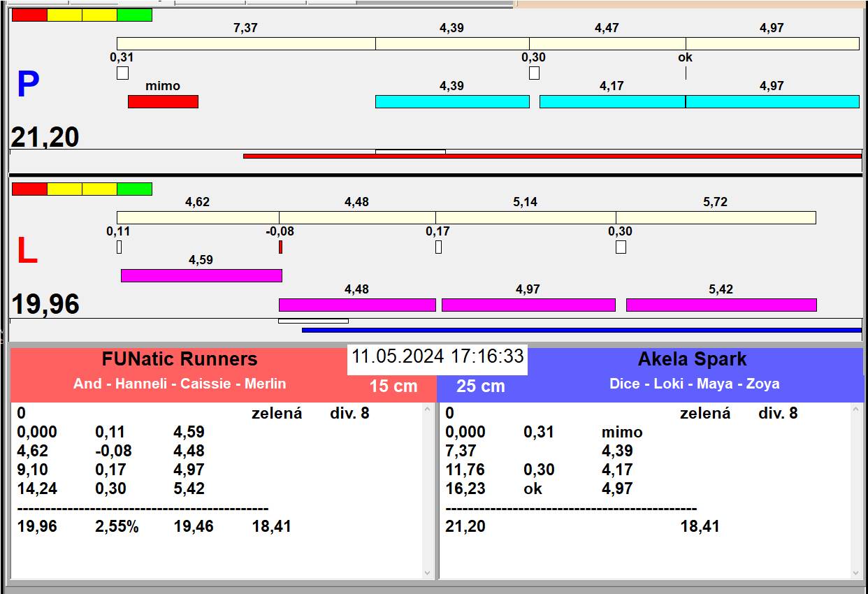The image size is (868, 594).
Task: Click the FUNatic Runners team name
Action: (180, 359)
